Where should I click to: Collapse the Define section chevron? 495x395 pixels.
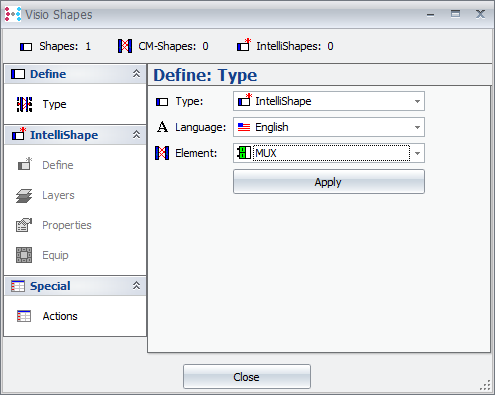[136, 73]
